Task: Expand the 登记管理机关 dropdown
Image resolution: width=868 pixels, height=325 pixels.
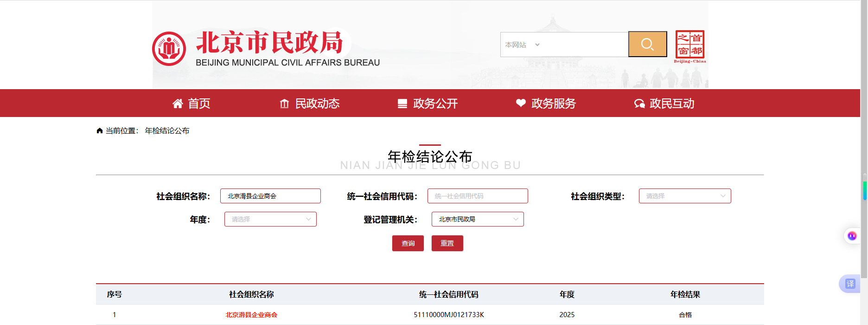Action: tap(478, 219)
